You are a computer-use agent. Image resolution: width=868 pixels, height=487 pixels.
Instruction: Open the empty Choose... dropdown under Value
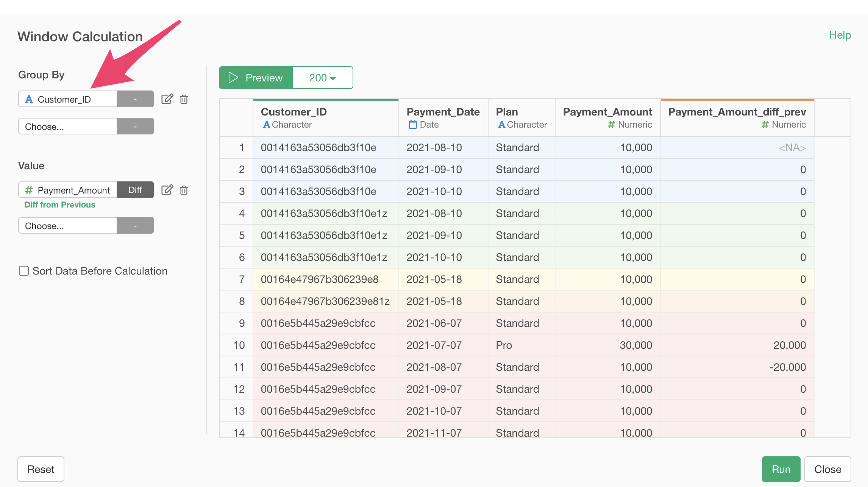tap(68, 226)
